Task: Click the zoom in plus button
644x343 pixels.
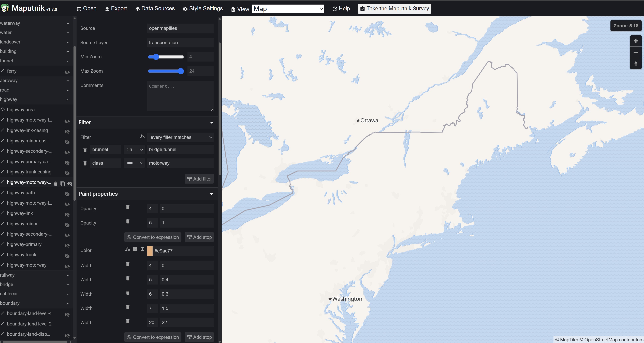Action: pos(636,41)
